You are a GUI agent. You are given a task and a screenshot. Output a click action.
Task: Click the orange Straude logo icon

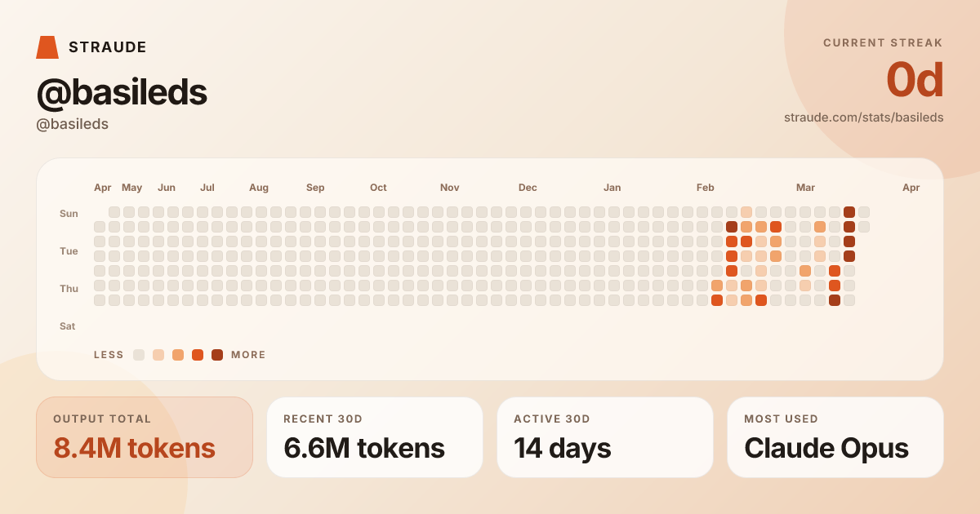point(47,47)
